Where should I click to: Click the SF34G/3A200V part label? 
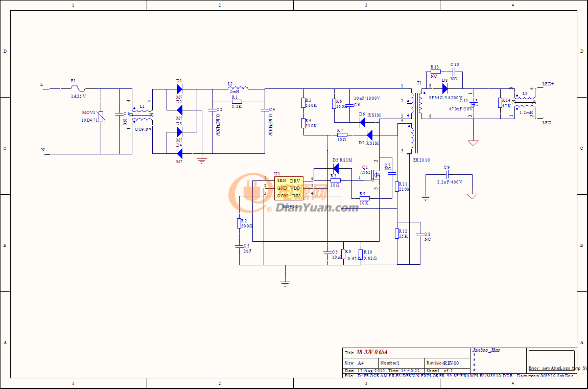point(445,98)
